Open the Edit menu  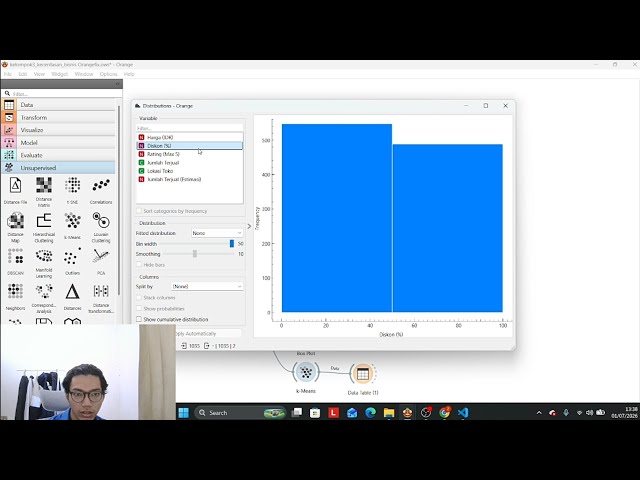coord(22,74)
